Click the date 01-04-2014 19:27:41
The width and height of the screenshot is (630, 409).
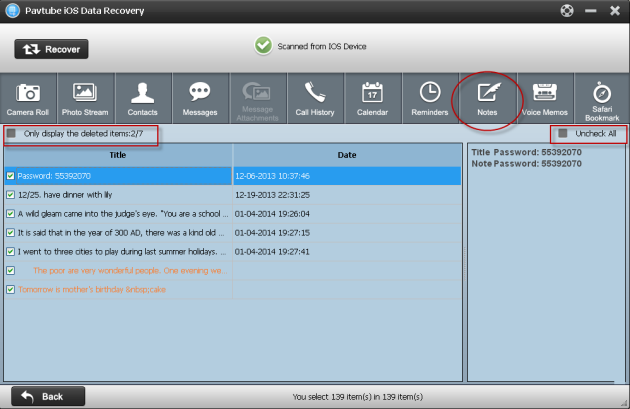tap(272, 252)
